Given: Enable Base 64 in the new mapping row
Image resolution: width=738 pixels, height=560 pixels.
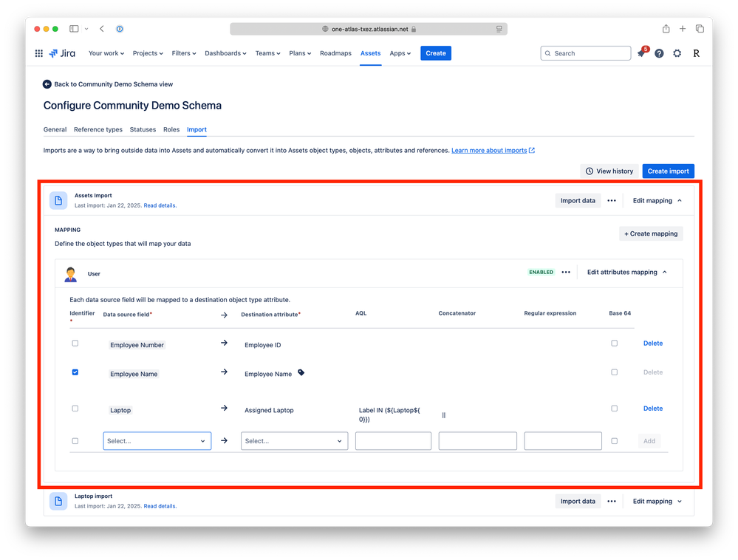Looking at the screenshot, I should (614, 441).
